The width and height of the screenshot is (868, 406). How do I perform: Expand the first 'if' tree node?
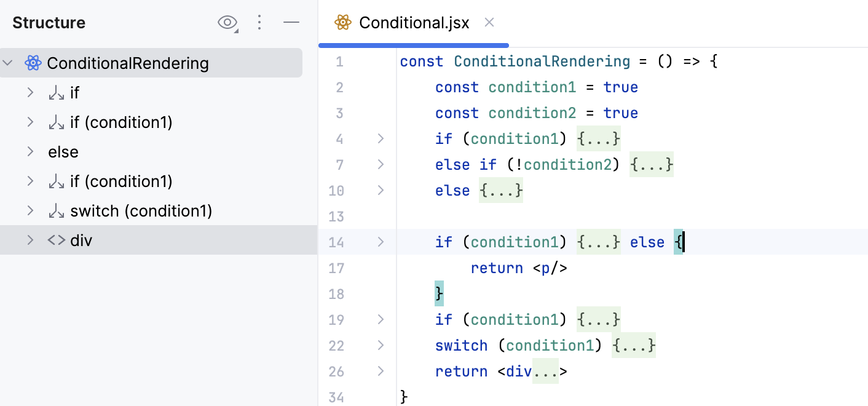[x=30, y=92]
